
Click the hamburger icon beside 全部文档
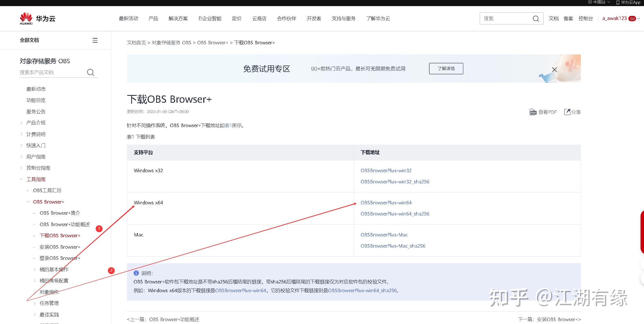tap(95, 40)
